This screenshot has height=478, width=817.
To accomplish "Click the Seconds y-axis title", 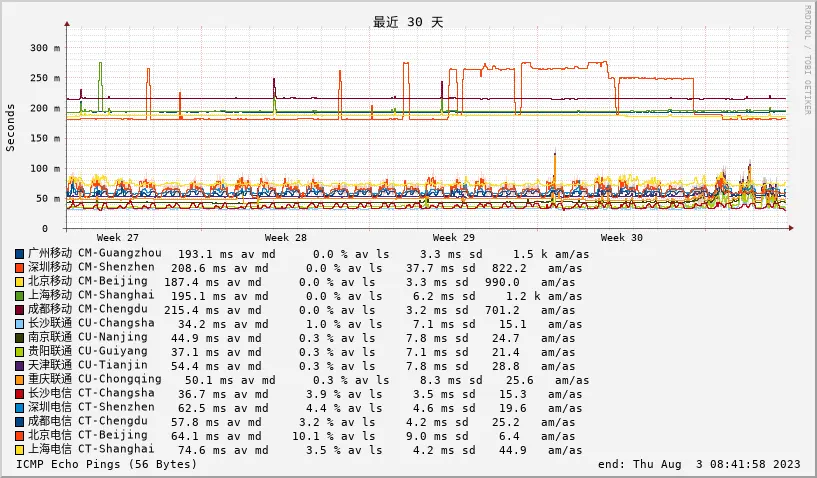I will click(11, 127).
